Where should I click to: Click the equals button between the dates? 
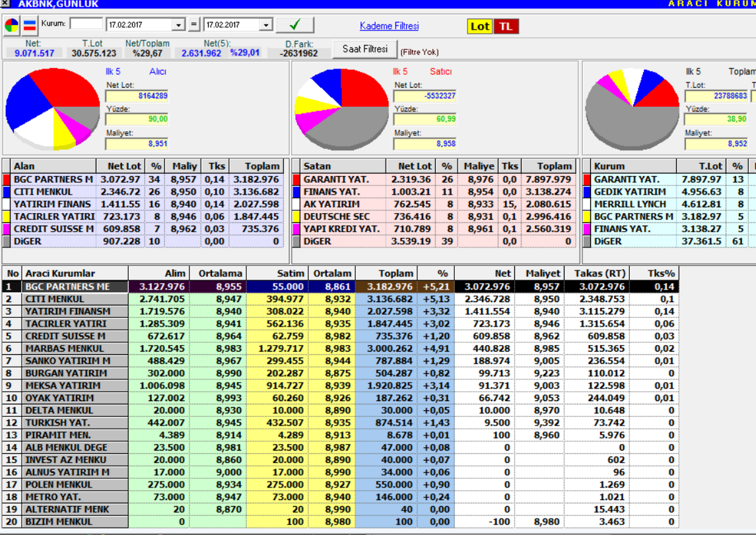click(194, 24)
